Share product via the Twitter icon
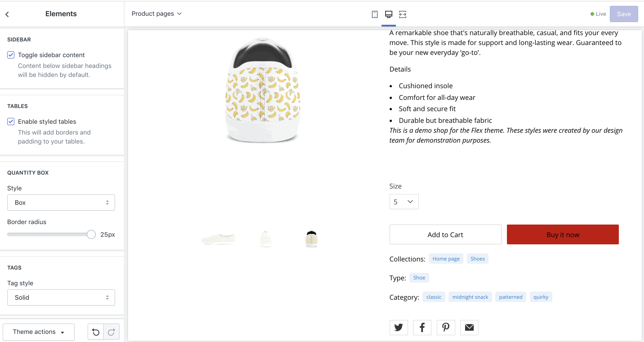 click(x=399, y=327)
